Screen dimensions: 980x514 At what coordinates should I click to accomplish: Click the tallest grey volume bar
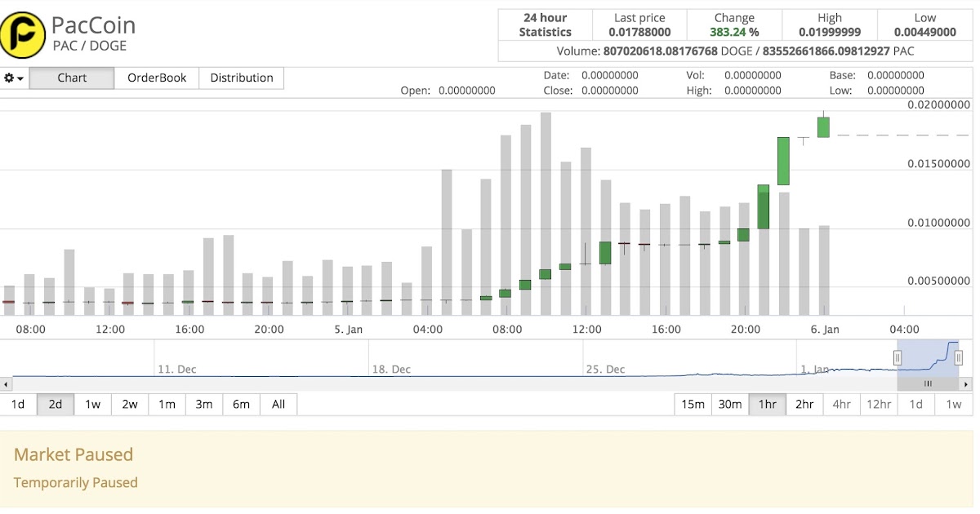coord(546,214)
